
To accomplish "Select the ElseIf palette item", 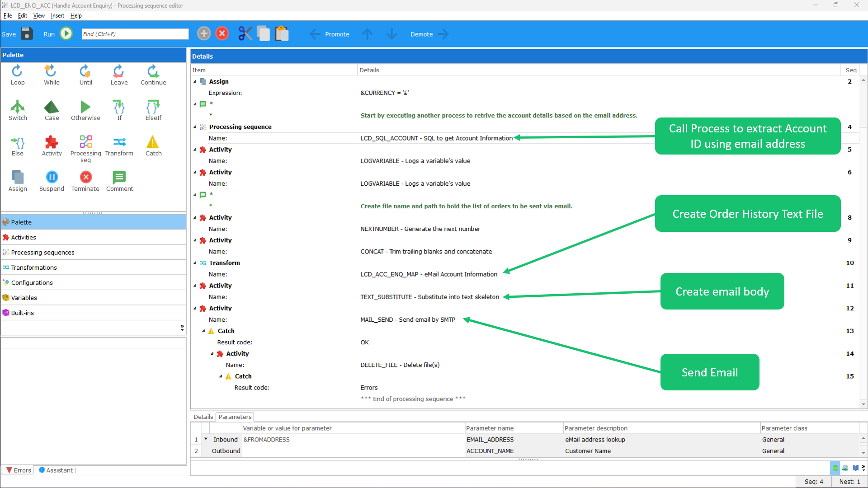I will [153, 111].
